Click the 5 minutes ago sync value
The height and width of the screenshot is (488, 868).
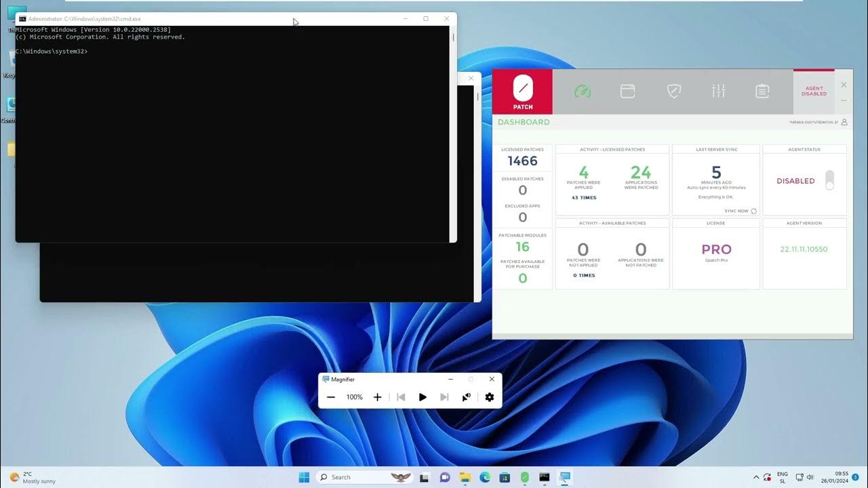(x=716, y=172)
